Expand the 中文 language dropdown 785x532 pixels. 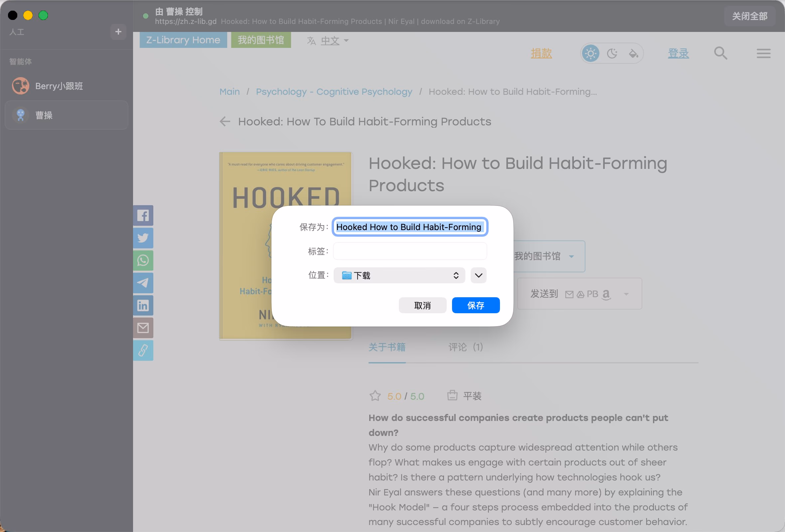click(335, 41)
